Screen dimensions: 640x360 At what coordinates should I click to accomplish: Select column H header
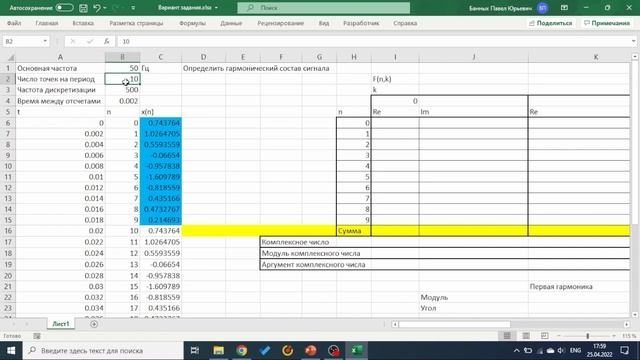pos(353,57)
